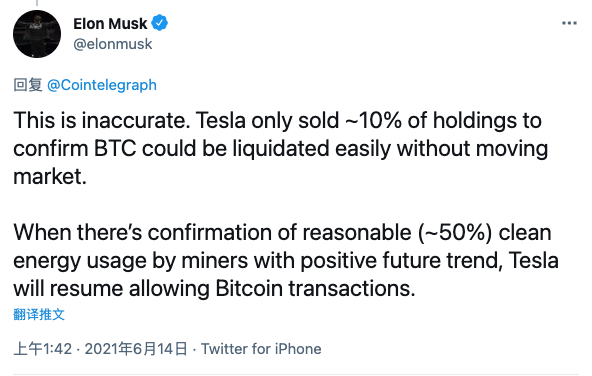Click the 上午1:42 timestamp
This screenshot has height=376, width=592.
(42, 349)
